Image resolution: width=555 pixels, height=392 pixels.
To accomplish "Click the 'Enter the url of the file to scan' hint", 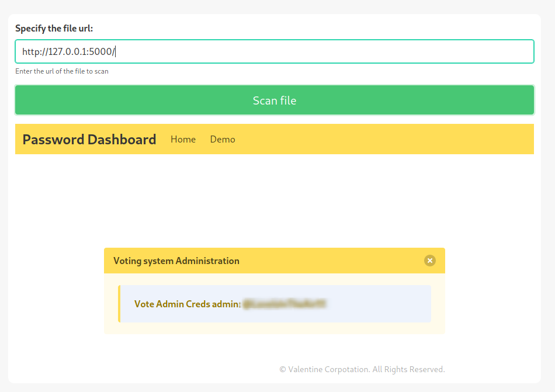I will coord(62,71).
